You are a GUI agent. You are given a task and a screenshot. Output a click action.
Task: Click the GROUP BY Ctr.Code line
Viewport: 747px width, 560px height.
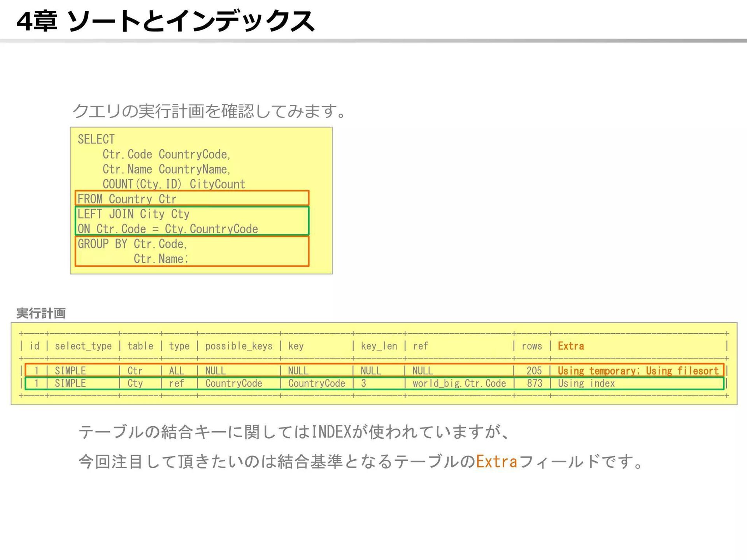132,244
